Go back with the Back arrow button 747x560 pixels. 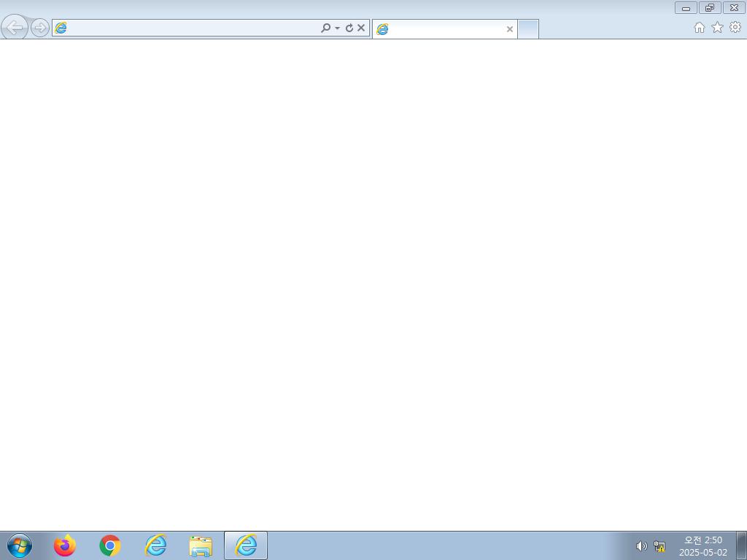tap(15, 28)
